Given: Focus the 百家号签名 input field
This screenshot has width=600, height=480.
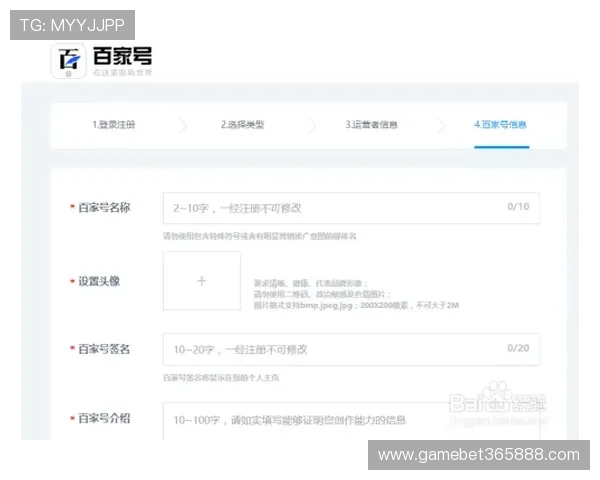Looking at the screenshot, I should tap(351, 349).
